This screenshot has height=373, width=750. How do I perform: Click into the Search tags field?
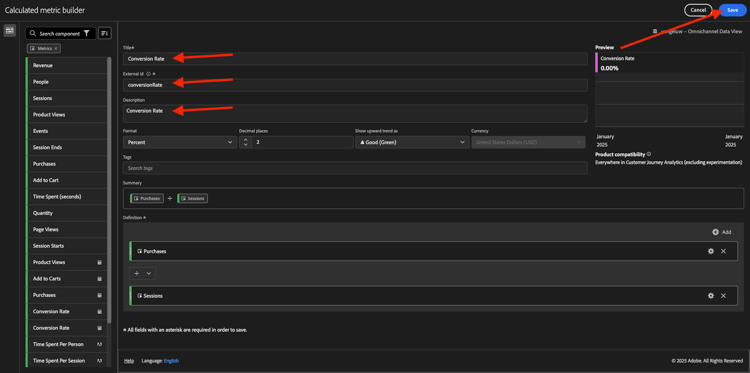click(355, 168)
